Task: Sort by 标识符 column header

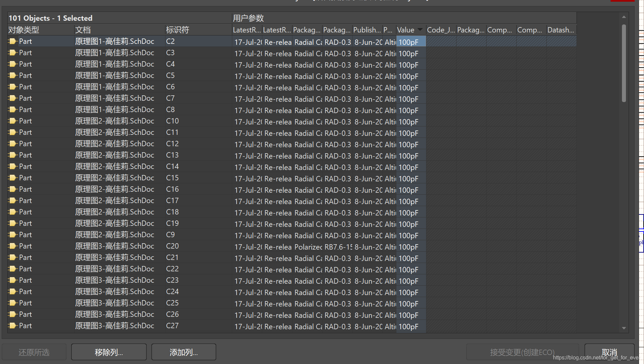Action: click(x=199, y=30)
